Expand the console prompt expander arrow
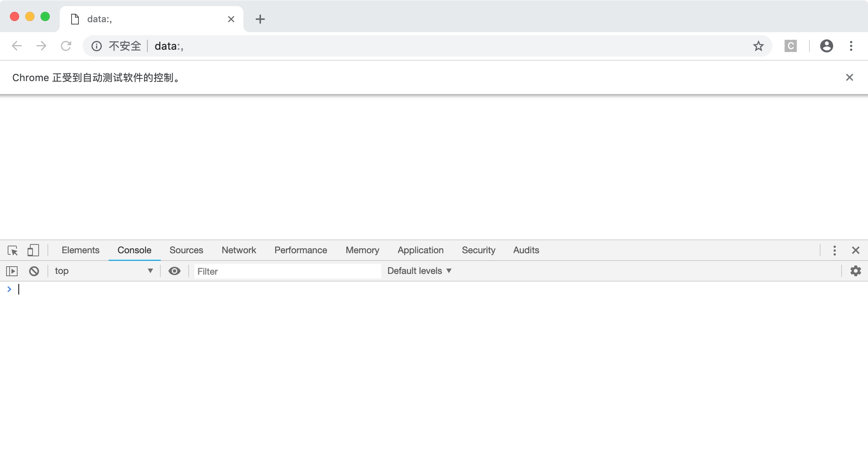 click(x=9, y=289)
